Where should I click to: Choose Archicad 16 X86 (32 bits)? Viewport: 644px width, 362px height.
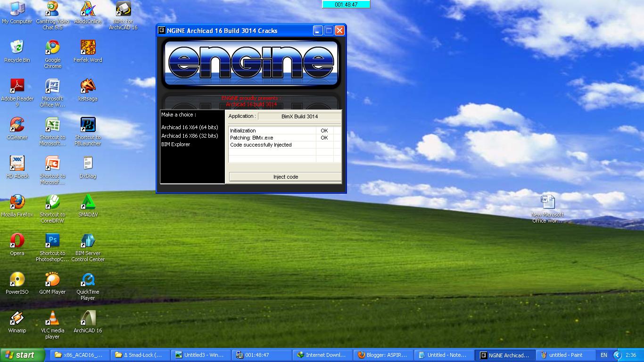pos(190,136)
